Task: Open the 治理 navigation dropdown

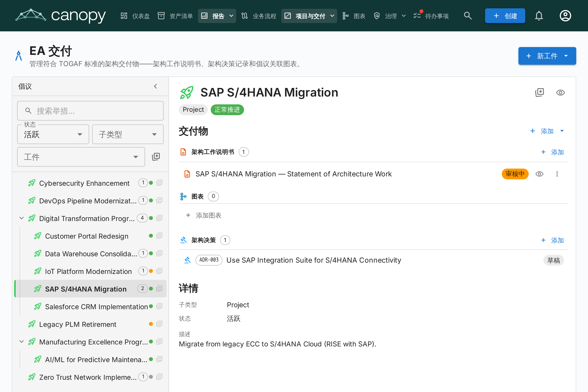Action: click(390, 16)
